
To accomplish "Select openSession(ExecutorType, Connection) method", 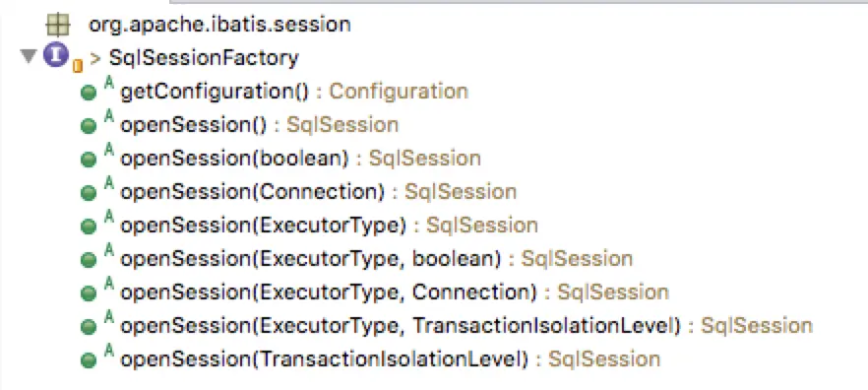I will [x=395, y=292].
